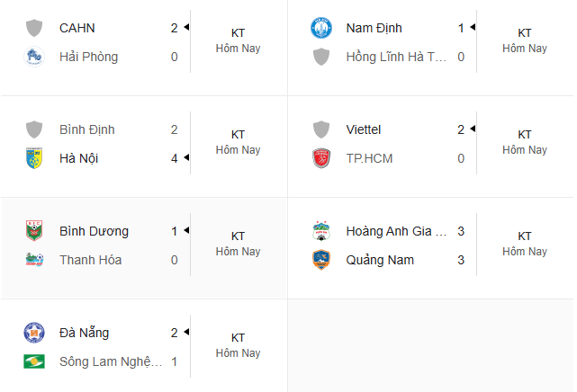The width and height of the screenshot is (577, 392).
Task: Click the Đà Nẵng round badge
Action: (34, 333)
